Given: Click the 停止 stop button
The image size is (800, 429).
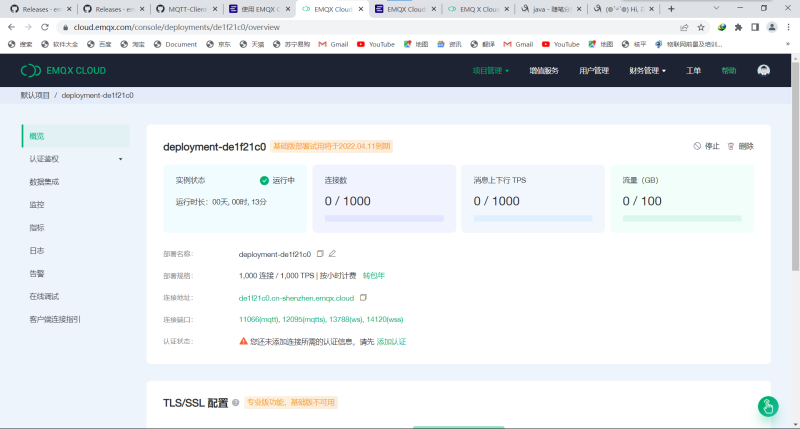Looking at the screenshot, I should coord(707,146).
